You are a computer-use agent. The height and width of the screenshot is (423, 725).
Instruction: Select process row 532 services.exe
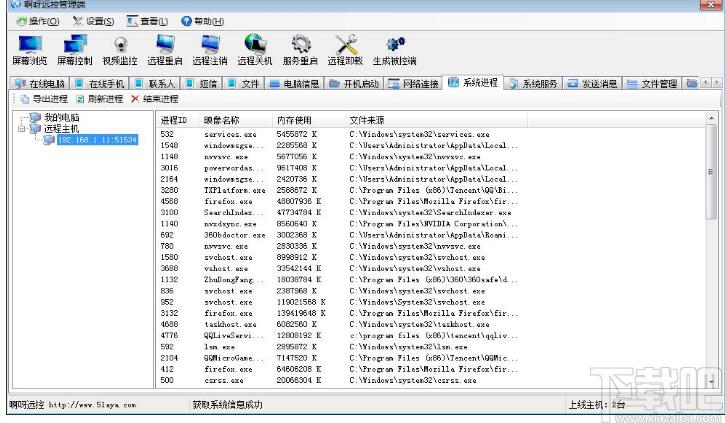click(x=342, y=134)
